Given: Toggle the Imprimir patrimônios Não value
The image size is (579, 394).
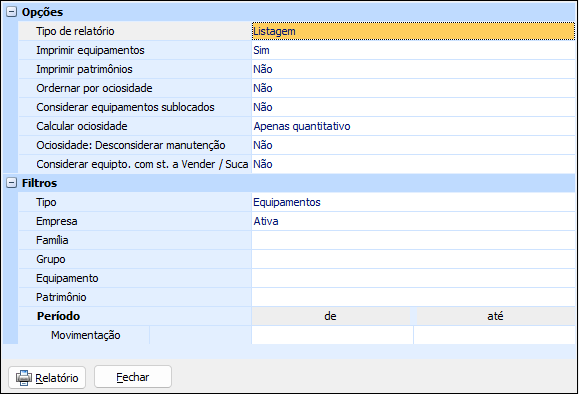Looking at the screenshot, I should coord(413,69).
